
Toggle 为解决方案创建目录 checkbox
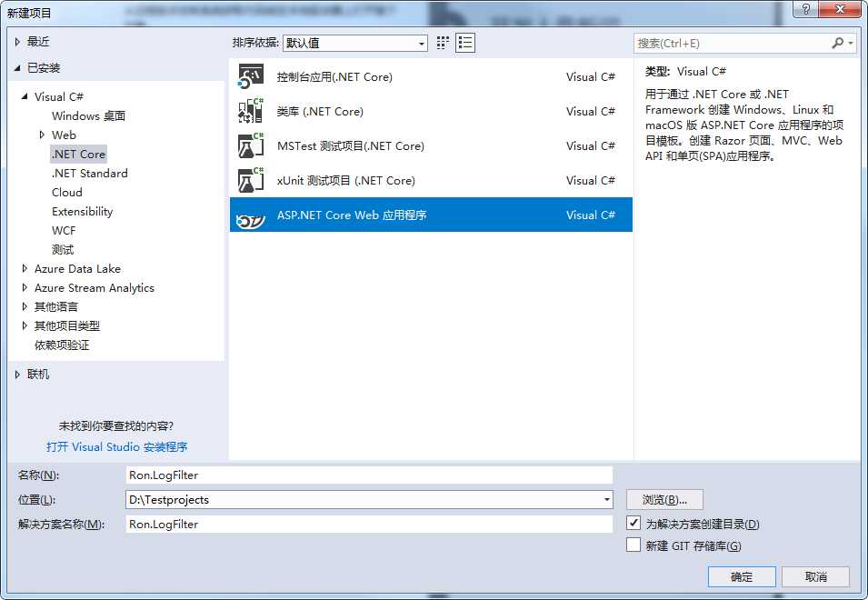coord(634,523)
